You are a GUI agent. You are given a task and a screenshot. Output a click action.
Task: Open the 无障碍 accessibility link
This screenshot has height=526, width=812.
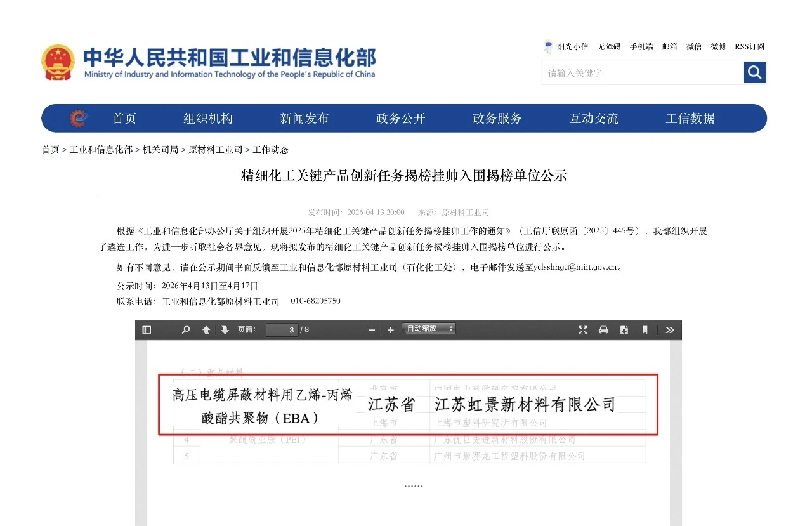[x=608, y=46]
